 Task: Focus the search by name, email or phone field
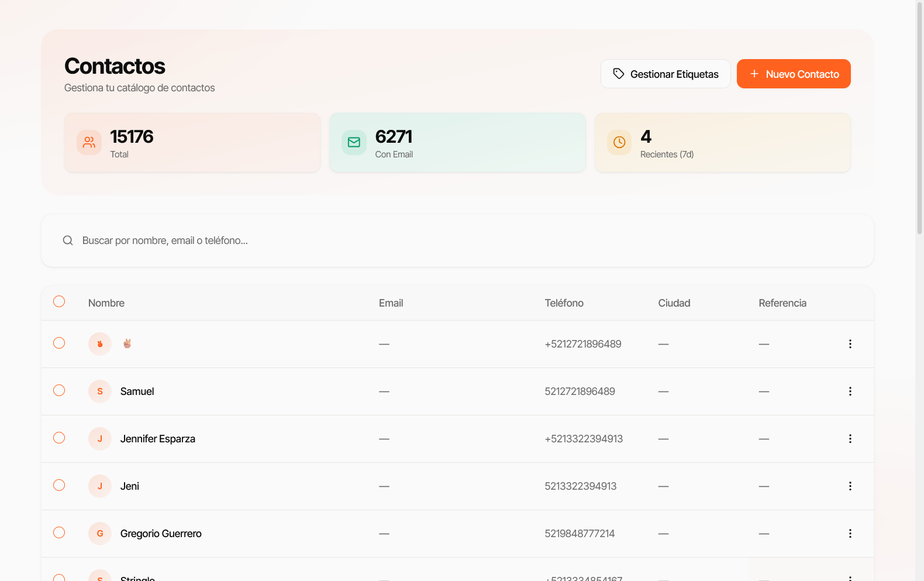[x=457, y=240]
